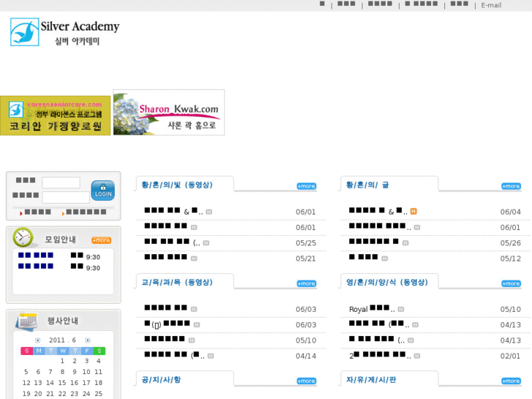
Task: Click the blue LOGIN button
Action: 102,190
